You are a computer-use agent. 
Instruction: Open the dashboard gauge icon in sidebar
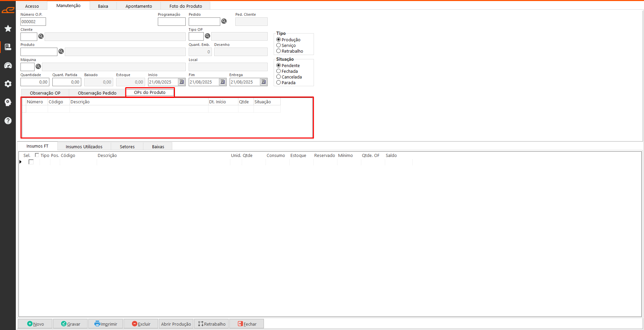(x=8, y=65)
